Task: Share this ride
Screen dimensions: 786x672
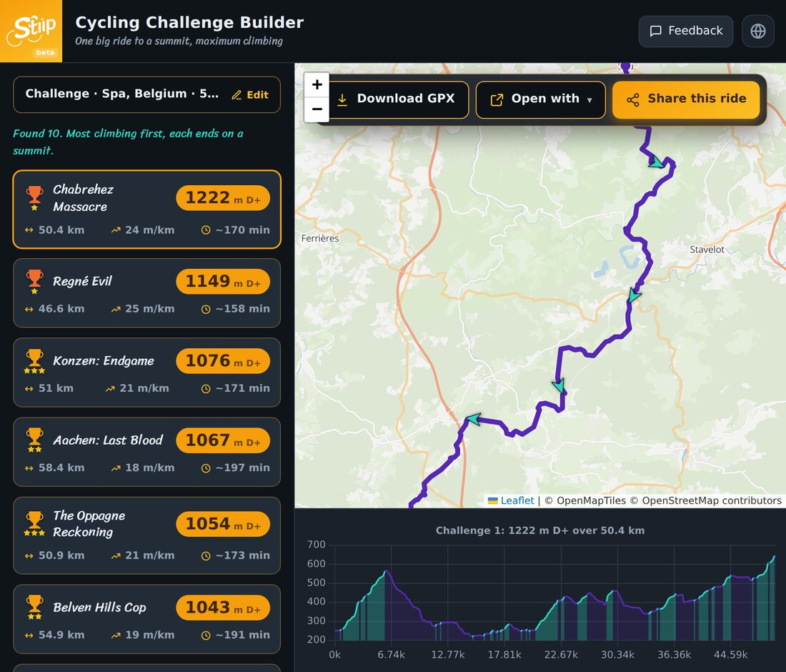Action: click(x=686, y=99)
